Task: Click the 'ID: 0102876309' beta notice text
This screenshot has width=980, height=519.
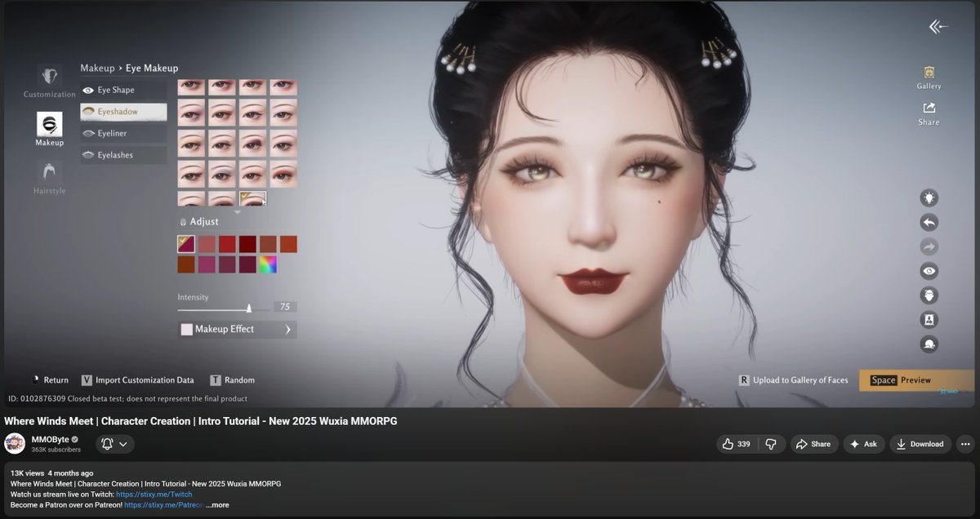Action: (x=127, y=398)
